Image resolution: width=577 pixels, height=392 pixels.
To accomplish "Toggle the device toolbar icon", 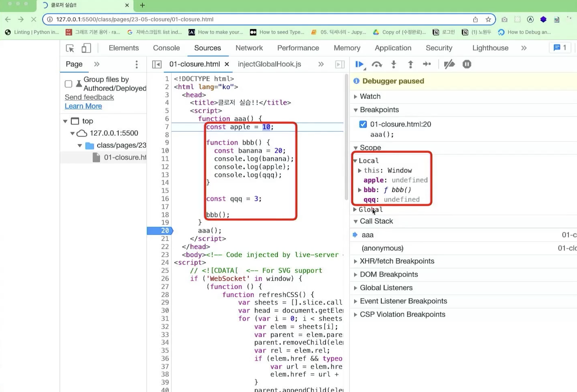I will coord(86,48).
